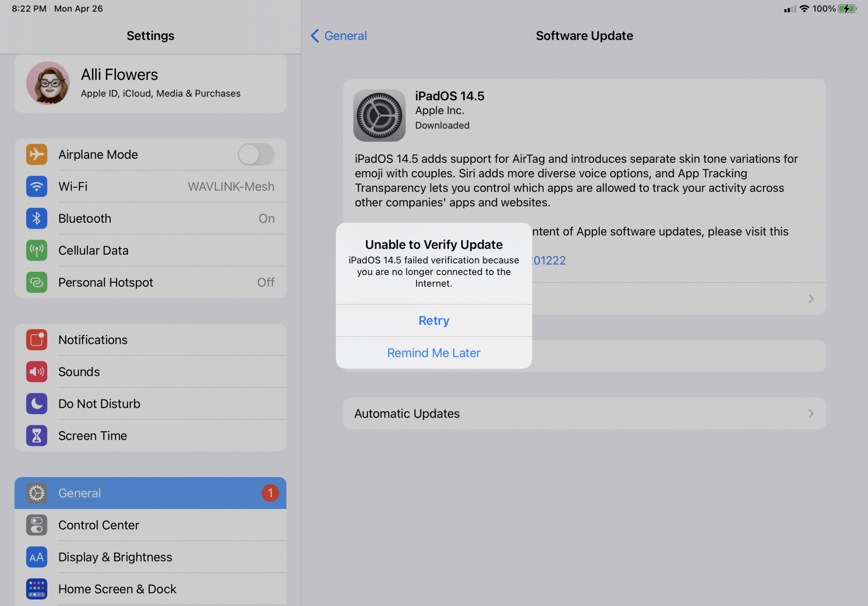Screen dimensions: 868x606
Task: Tap the Personal Hotspot green icon
Action: (36, 282)
